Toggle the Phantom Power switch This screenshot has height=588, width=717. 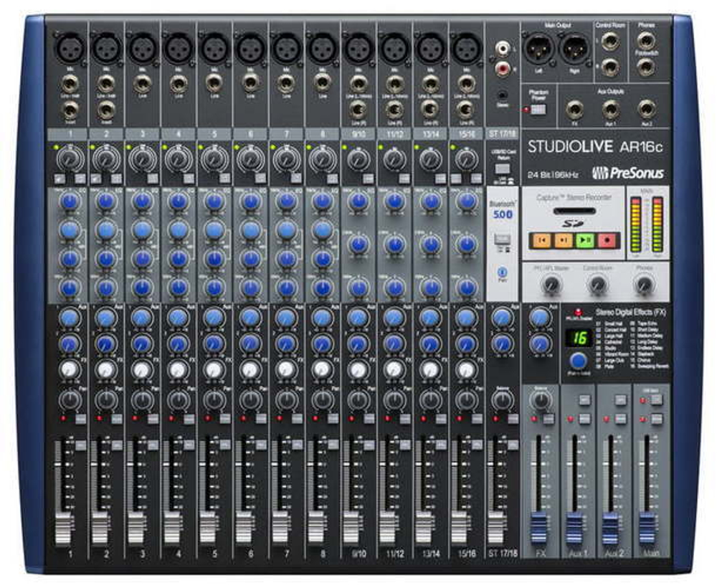[538, 110]
